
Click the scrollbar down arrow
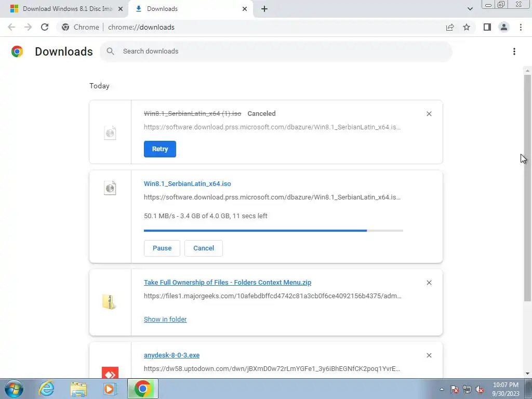click(527, 374)
